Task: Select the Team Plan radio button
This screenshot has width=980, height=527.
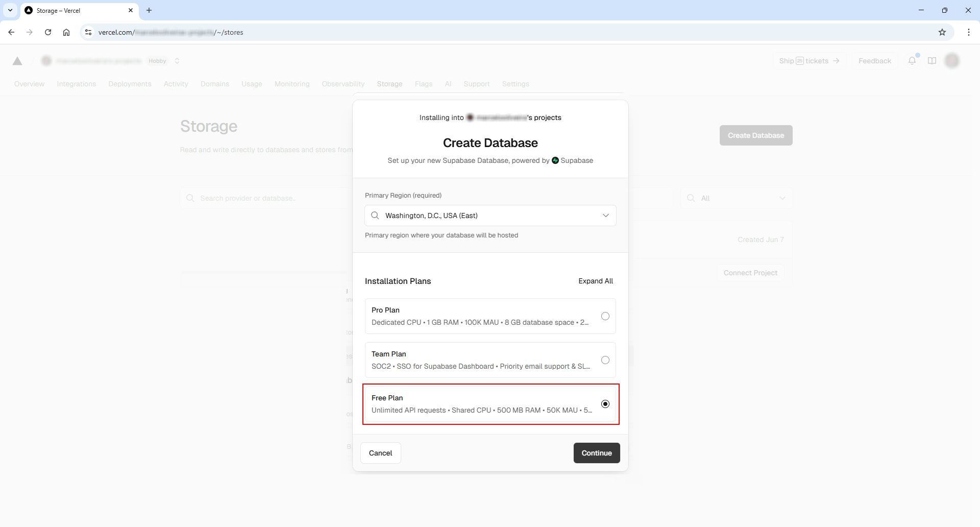Action: pyautogui.click(x=605, y=360)
